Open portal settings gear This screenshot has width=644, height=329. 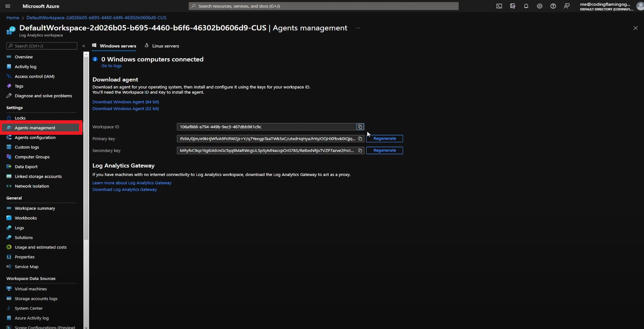click(540, 6)
